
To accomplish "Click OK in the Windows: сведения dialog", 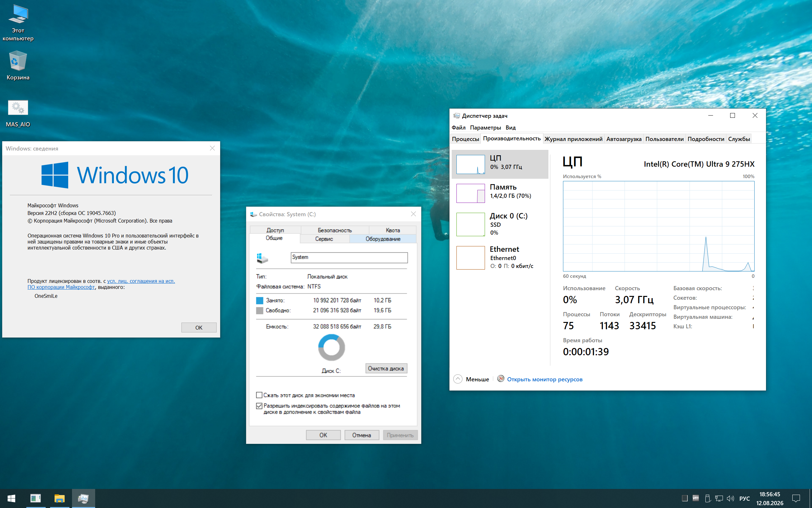I will pyautogui.click(x=199, y=328).
